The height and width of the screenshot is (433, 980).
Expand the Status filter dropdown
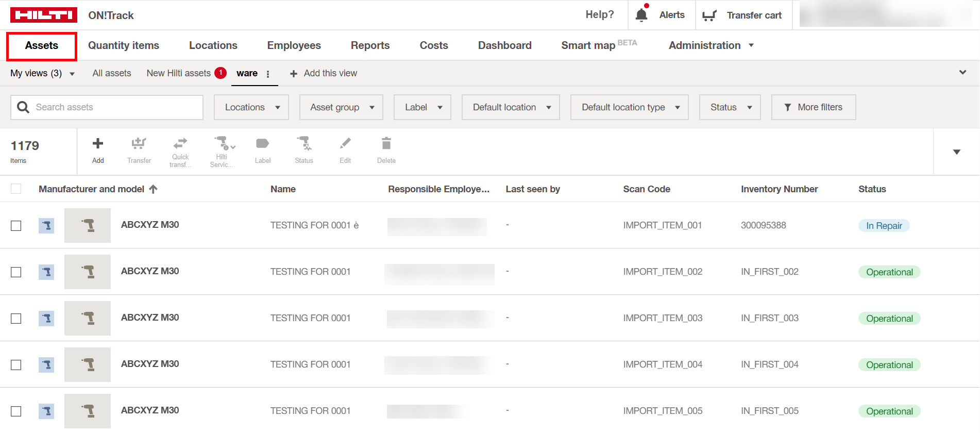pos(730,107)
